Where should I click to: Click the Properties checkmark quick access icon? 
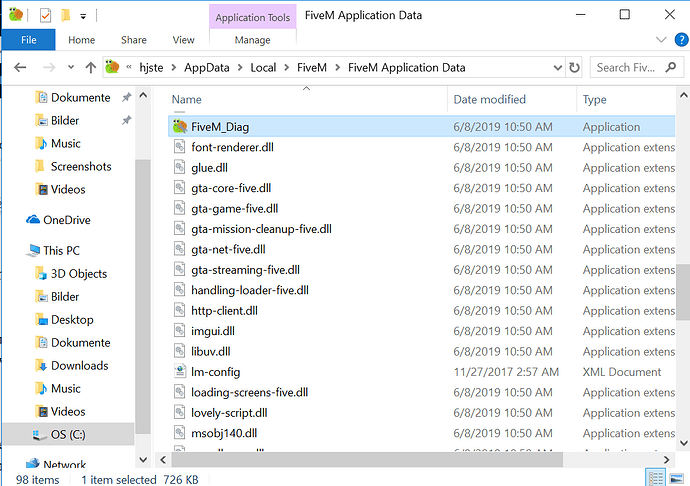[45, 16]
